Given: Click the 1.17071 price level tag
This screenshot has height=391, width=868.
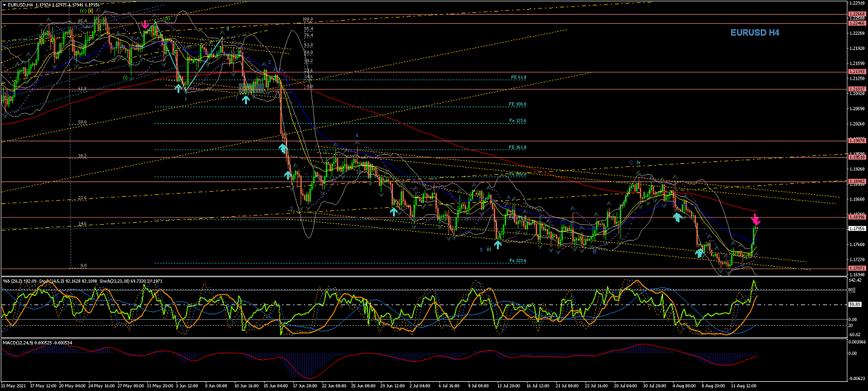Looking at the screenshot, I should tap(857, 268).
